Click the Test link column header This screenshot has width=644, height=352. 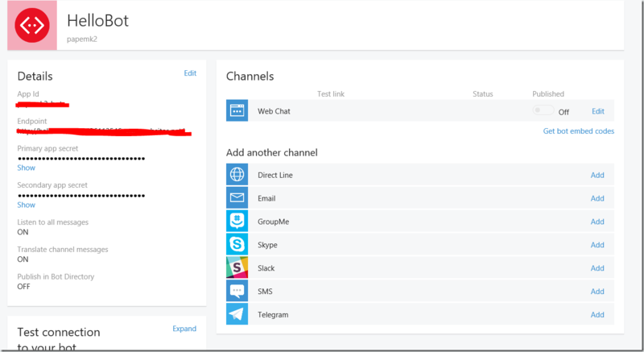click(x=331, y=94)
